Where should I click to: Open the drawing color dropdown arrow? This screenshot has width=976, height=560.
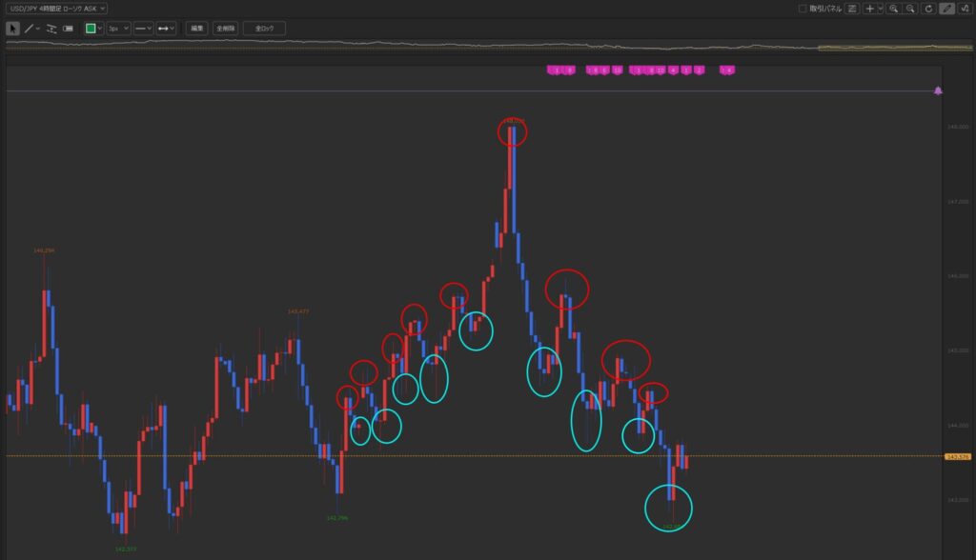(x=99, y=29)
